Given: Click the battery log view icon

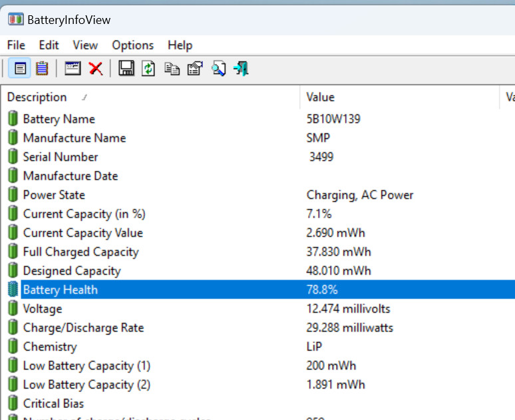Looking at the screenshot, I should tap(41, 68).
